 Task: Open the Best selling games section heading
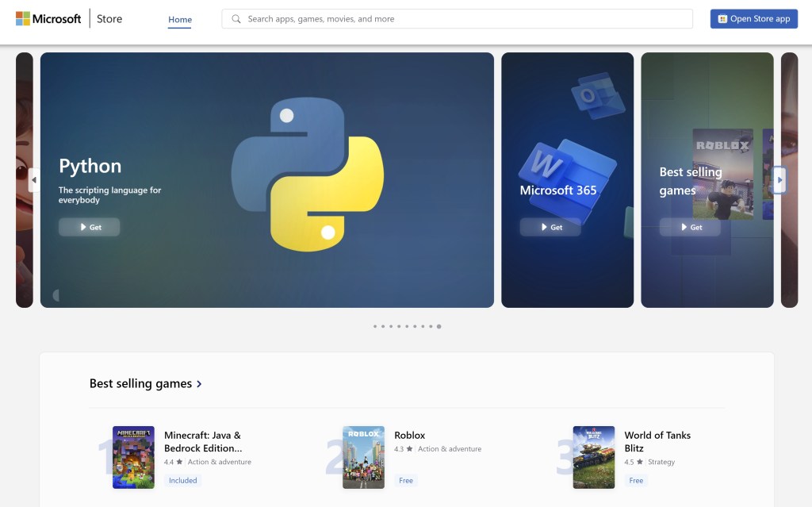[140, 383]
